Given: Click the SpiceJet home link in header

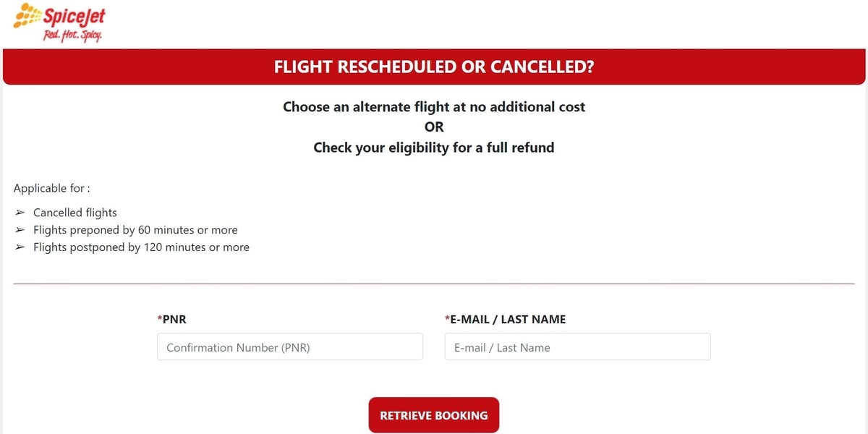Looking at the screenshot, I should [x=58, y=20].
